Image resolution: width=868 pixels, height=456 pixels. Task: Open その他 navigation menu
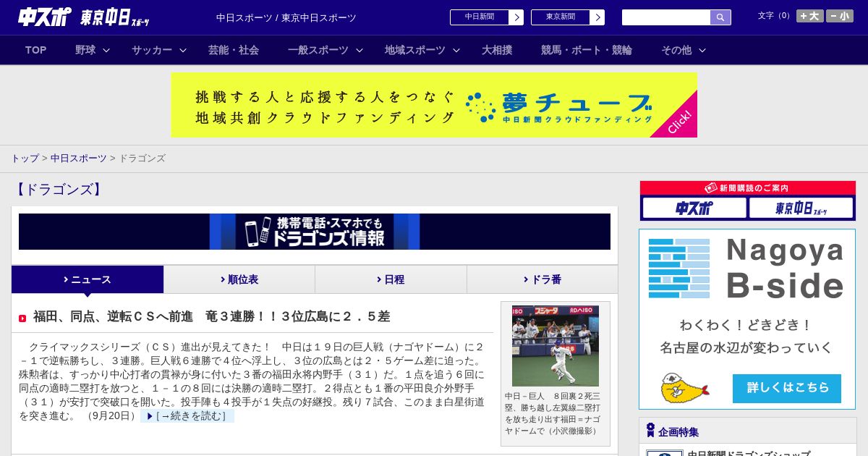[676, 50]
